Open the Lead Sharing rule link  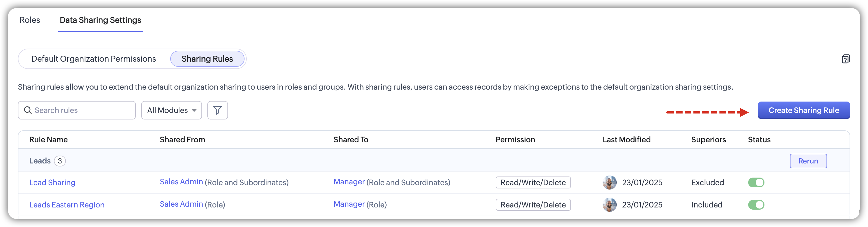click(x=52, y=182)
